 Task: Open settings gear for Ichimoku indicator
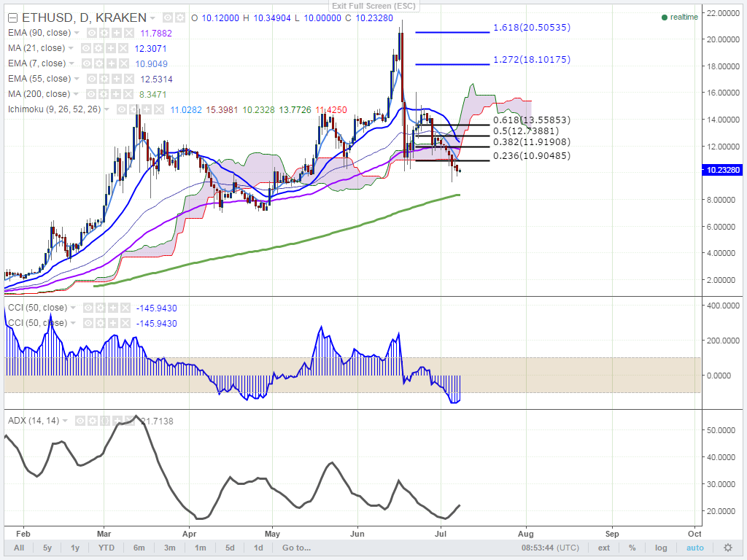(x=134, y=109)
